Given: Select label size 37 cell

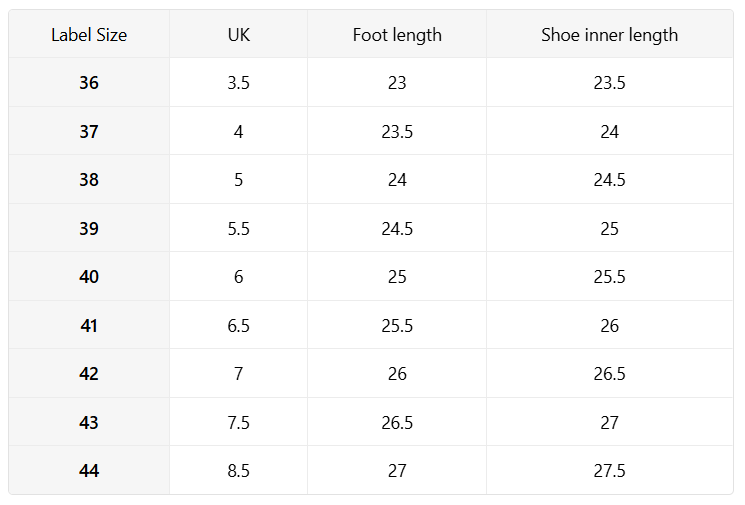Looking at the screenshot, I should (89, 132).
